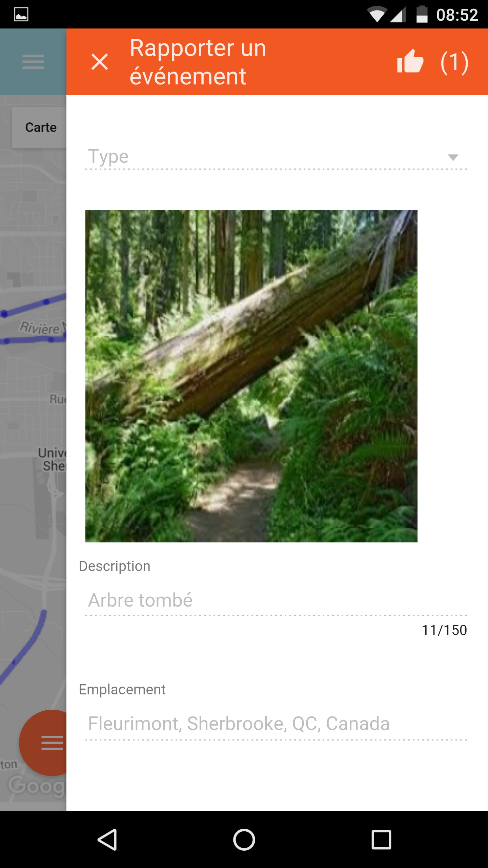
Task: Tap the image notification icon in status bar
Action: click(21, 14)
